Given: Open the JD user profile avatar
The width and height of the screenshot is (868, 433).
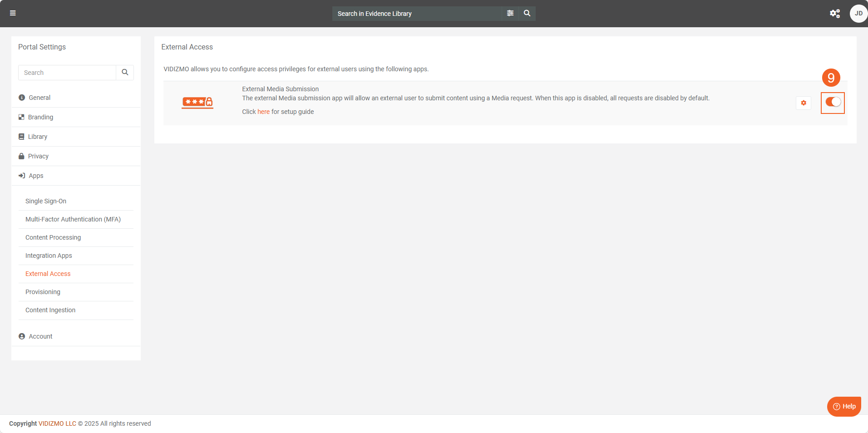Looking at the screenshot, I should 858,14.
